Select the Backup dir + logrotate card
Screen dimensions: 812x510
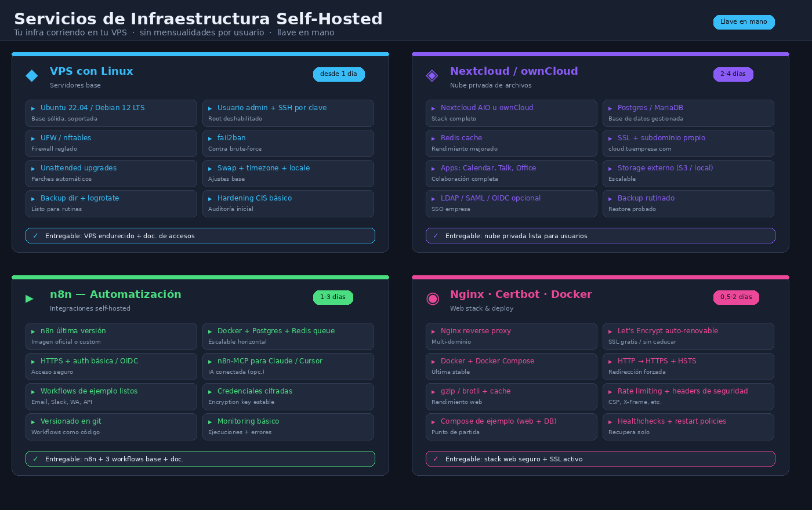coord(111,203)
